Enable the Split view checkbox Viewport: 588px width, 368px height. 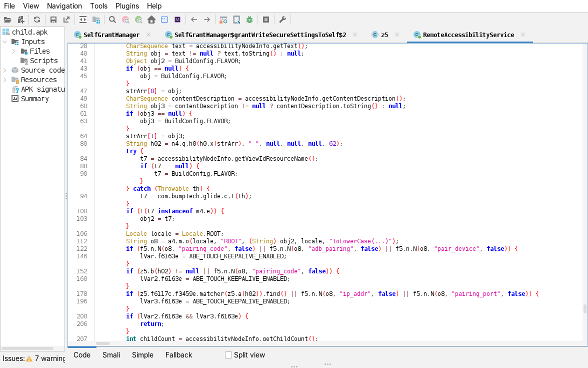[228, 355]
